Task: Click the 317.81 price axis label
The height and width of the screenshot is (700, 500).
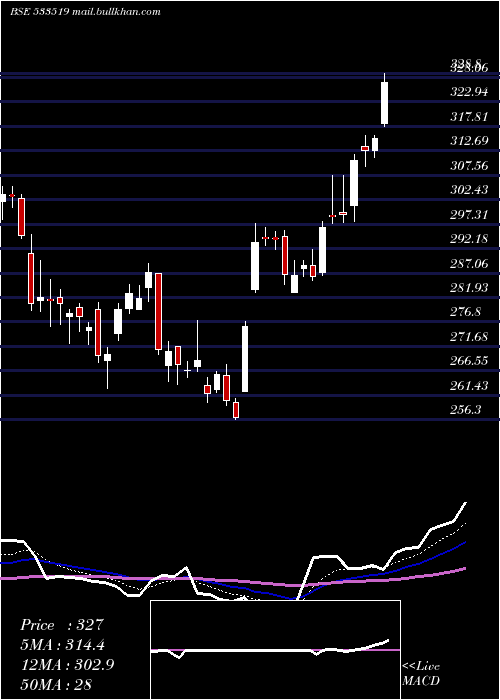Action: [x=469, y=117]
